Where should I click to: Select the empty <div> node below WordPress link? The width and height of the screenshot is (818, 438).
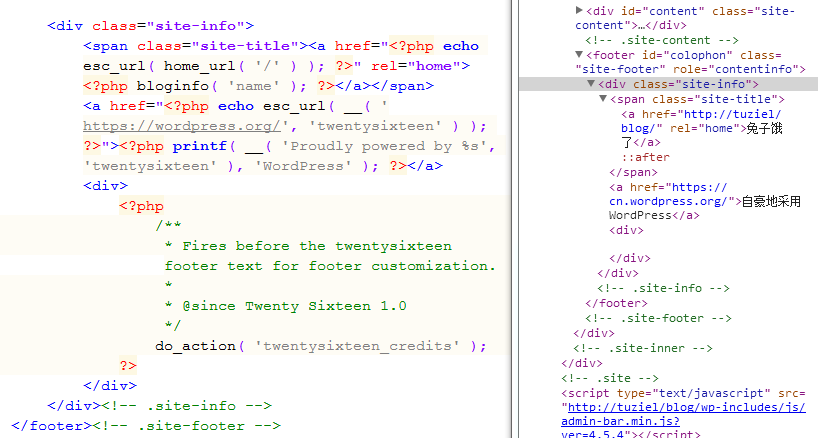click(x=626, y=230)
